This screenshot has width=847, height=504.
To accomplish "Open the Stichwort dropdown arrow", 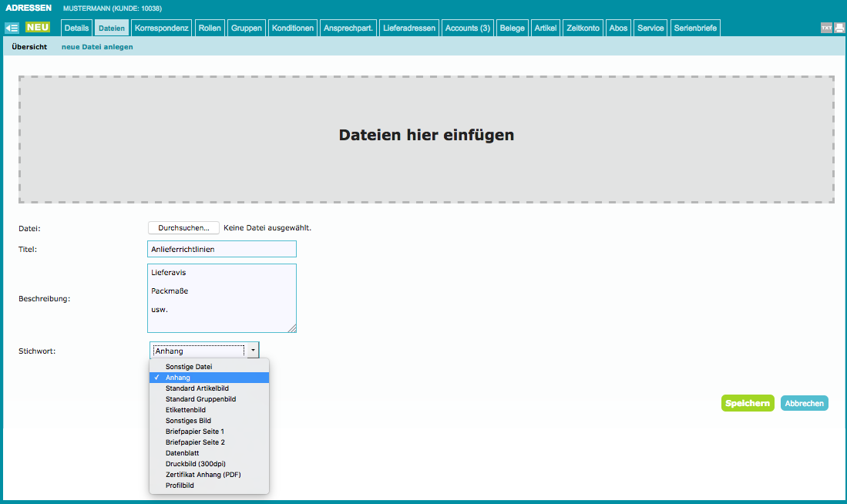I will coord(253,351).
